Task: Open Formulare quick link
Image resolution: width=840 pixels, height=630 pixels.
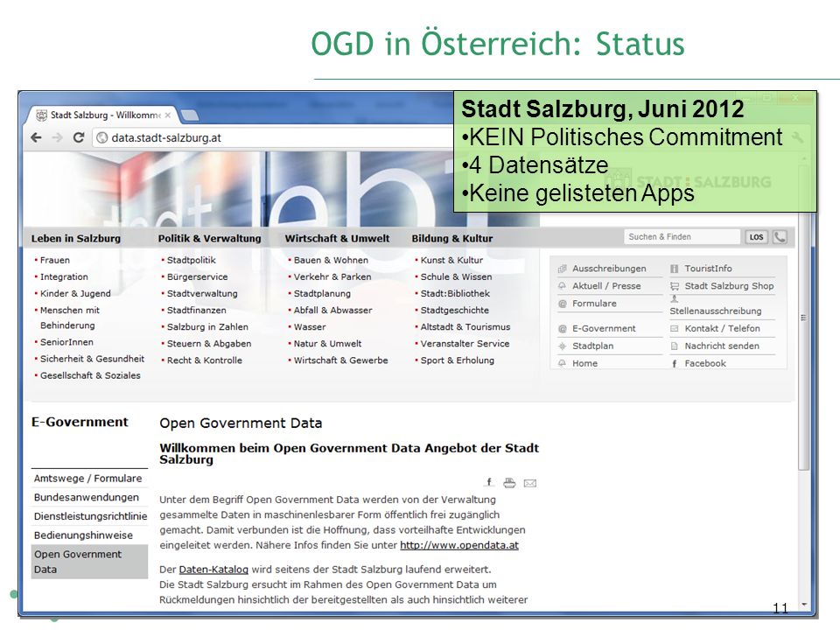Action: point(594,304)
